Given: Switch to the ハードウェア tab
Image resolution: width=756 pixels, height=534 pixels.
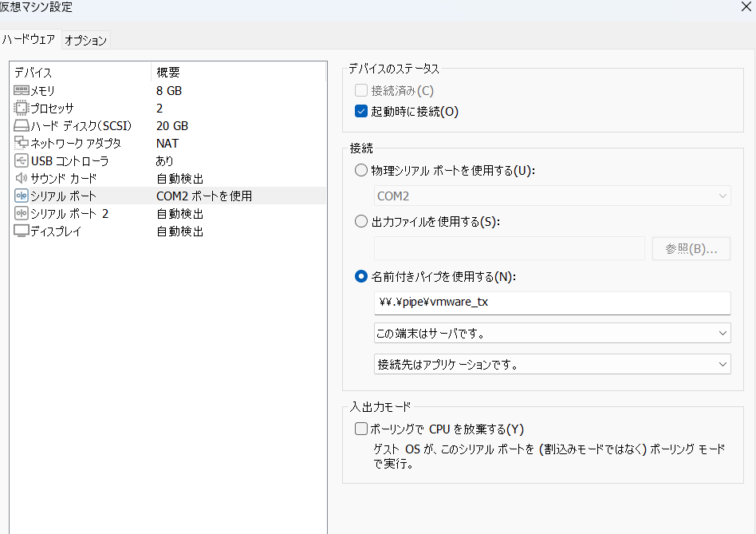Looking at the screenshot, I should [x=29, y=40].
